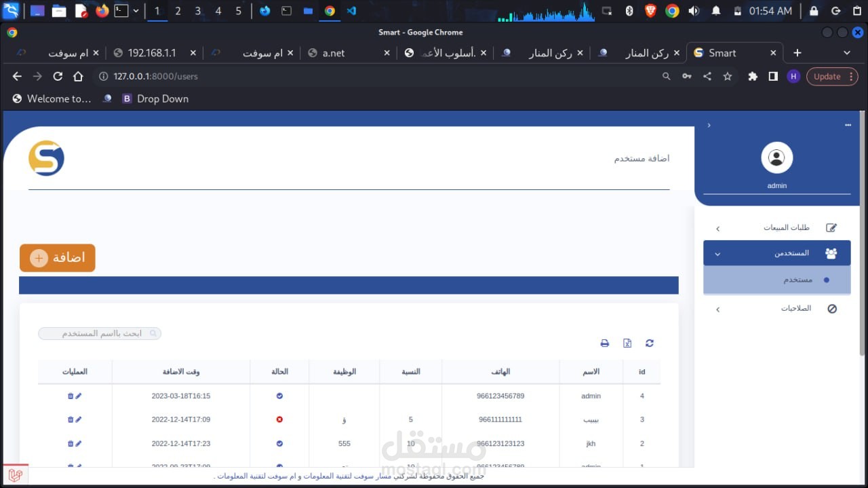
Task: Edit the user in row id 3
Action: tap(78, 419)
